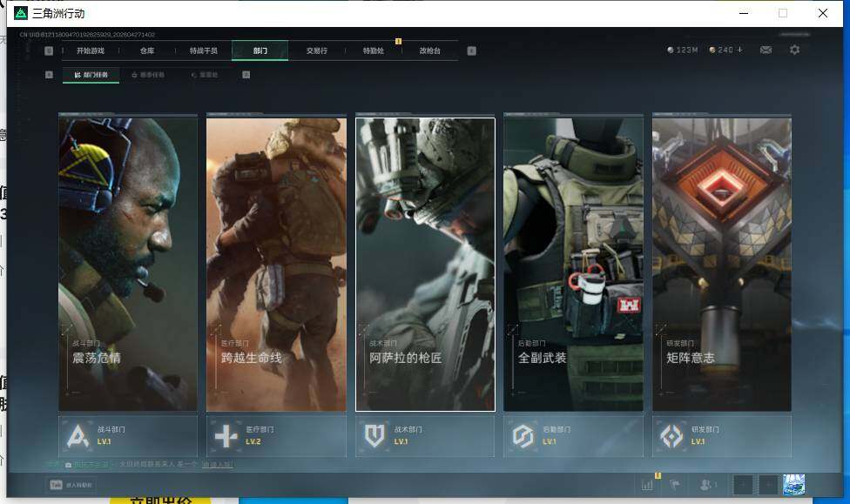The image size is (850, 504).
Task: Open the stats bar-chart icon in bottom bar
Action: 647,485
